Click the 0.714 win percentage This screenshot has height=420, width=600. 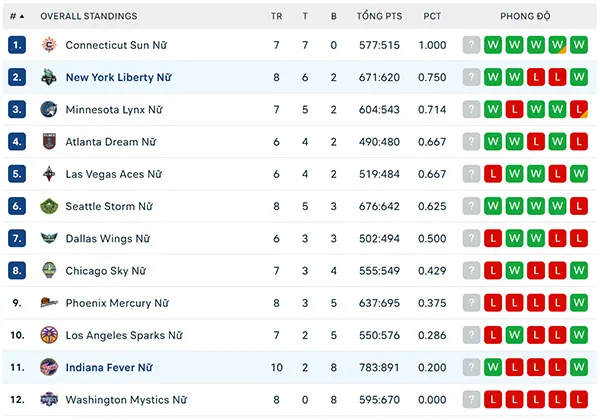[x=432, y=109]
